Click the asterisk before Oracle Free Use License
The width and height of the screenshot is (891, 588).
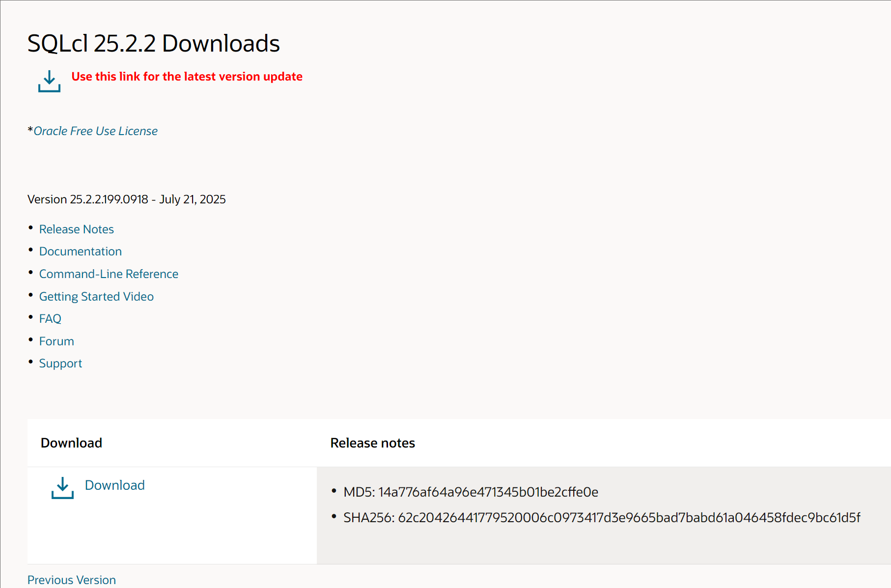coord(30,130)
